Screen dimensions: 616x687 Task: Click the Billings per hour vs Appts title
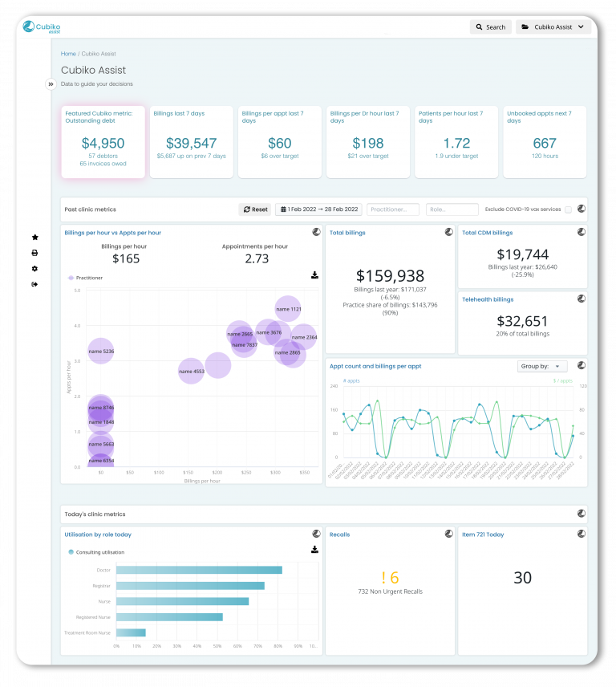tap(112, 233)
